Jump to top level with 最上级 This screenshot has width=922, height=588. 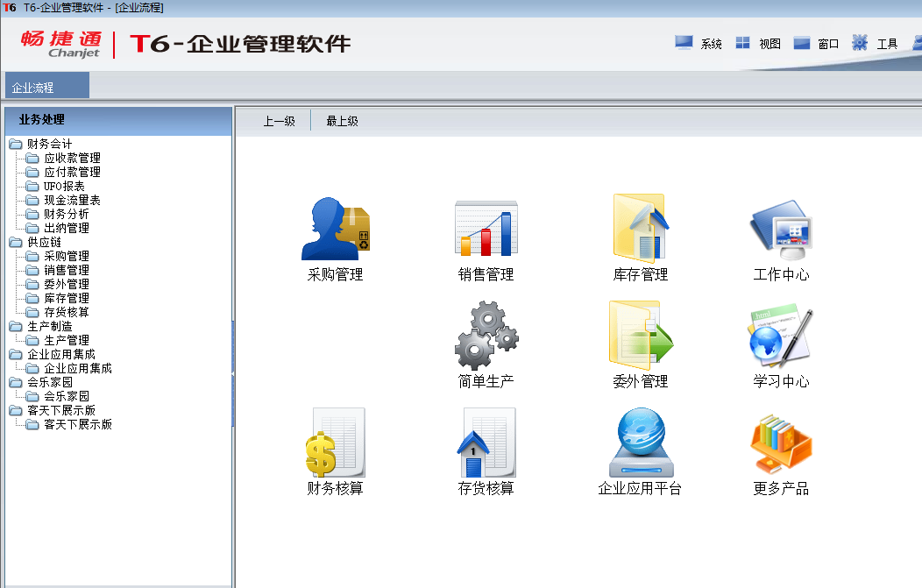342,121
